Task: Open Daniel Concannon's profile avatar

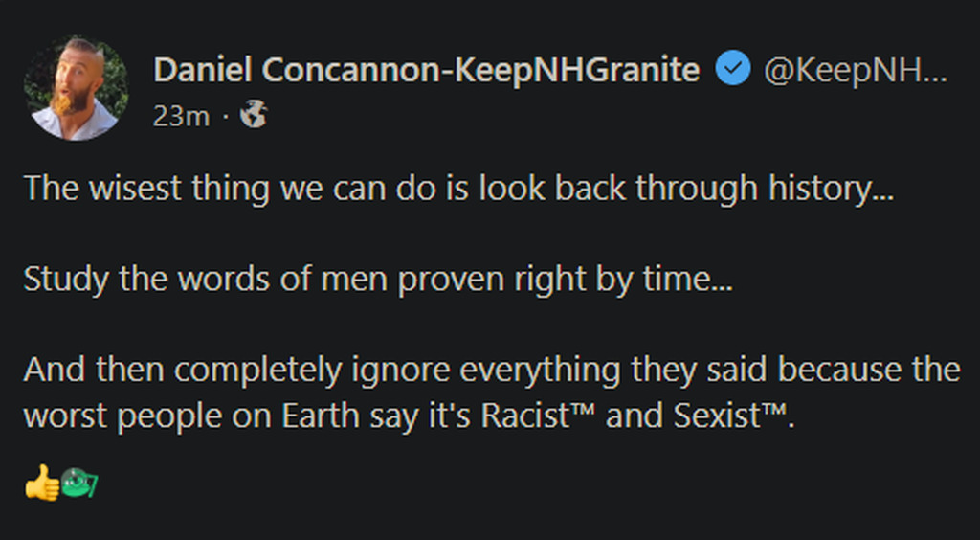Action: pyautogui.click(x=76, y=88)
